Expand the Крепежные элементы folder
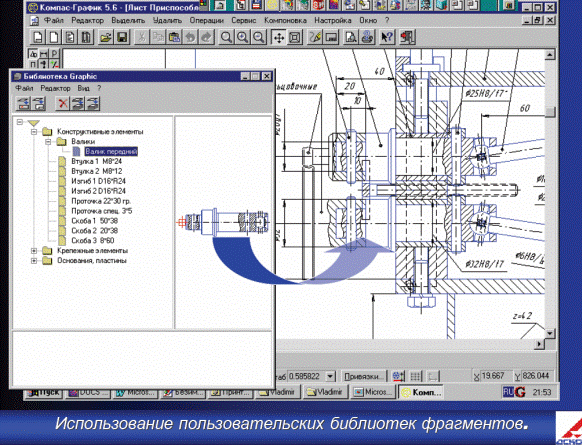This screenshot has height=445, width=582. [34, 251]
